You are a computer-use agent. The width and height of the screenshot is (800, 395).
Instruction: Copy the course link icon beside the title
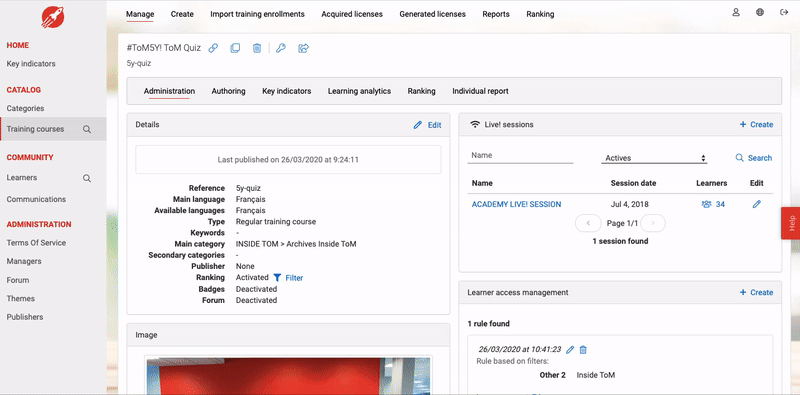tap(213, 48)
